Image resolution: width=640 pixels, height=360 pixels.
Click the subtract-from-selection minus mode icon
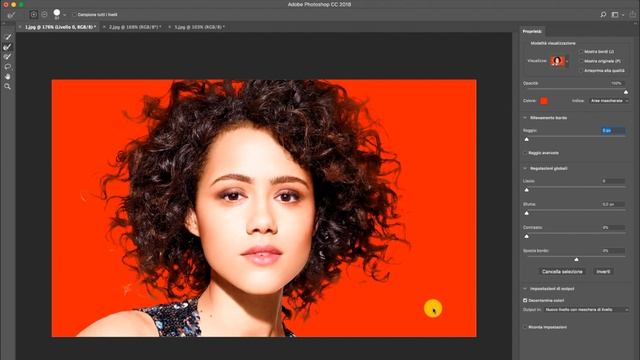(44, 15)
